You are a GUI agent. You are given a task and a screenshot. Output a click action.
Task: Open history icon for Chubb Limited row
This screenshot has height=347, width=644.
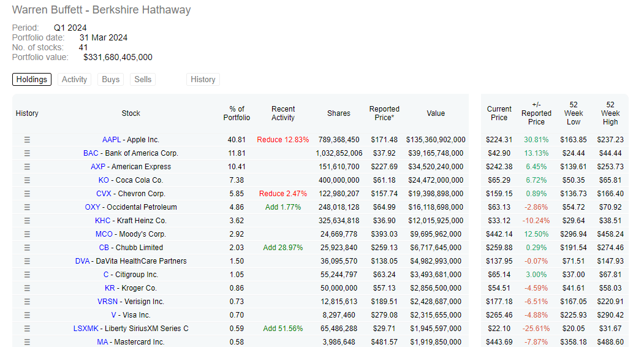27,248
